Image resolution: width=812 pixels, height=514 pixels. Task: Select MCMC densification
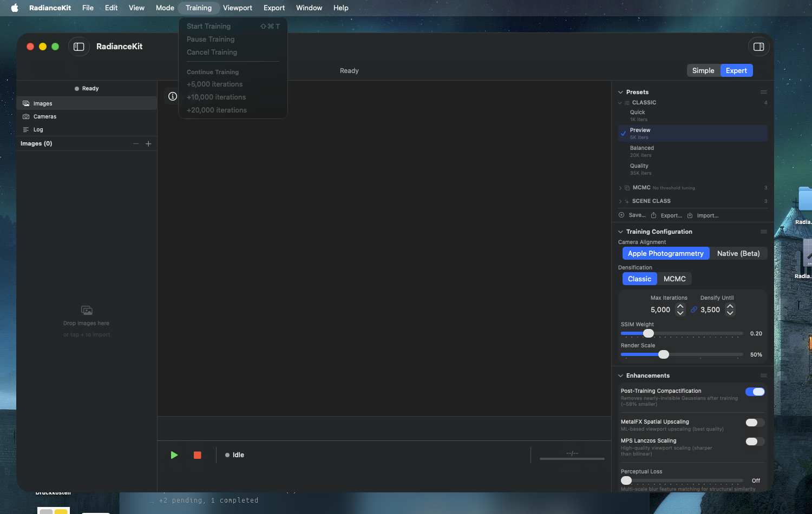[675, 279]
